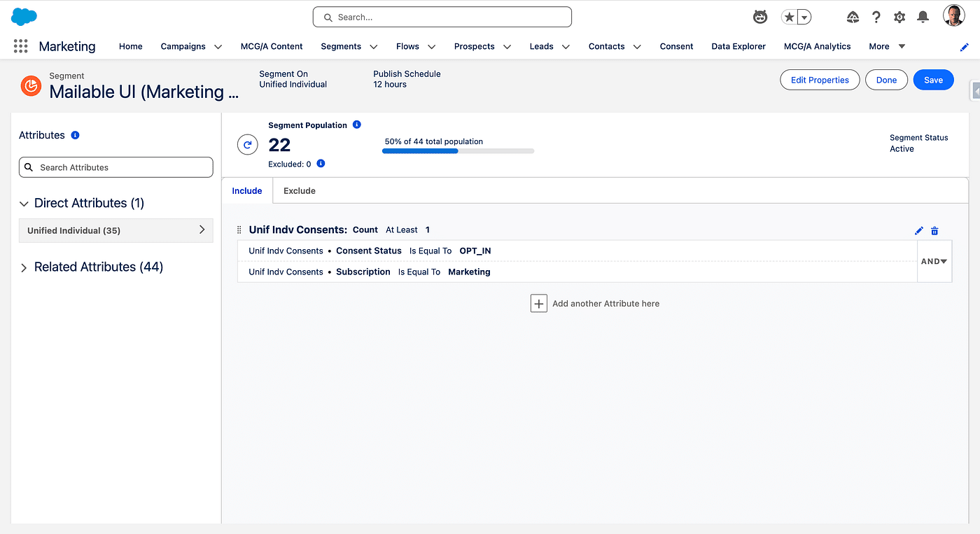Viewport: 980px width, 534px height.
Task: Collapse the Direct Attributes section
Action: point(24,204)
